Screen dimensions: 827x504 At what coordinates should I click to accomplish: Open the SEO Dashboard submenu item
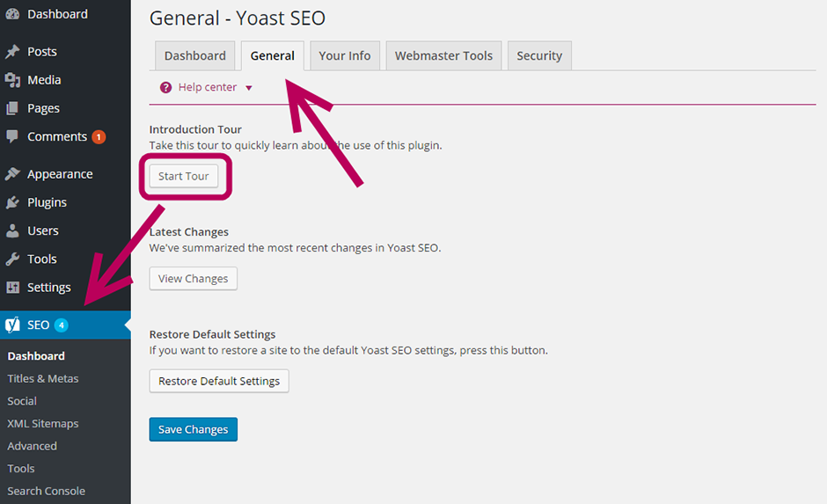pyautogui.click(x=36, y=356)
